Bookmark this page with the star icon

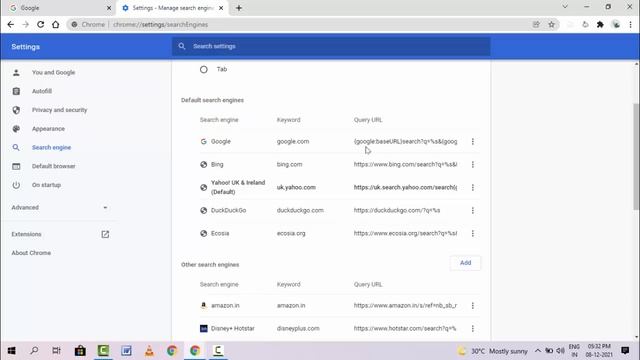coord(551,24)
